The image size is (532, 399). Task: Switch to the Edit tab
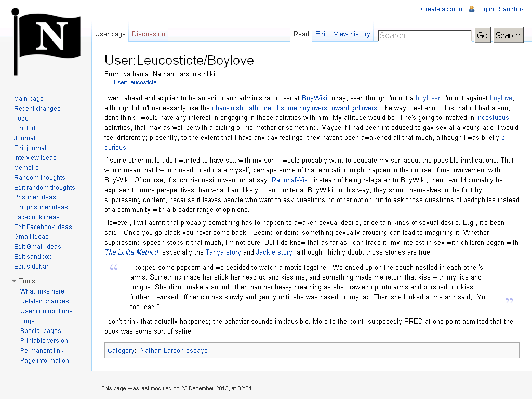pos(321,34)
